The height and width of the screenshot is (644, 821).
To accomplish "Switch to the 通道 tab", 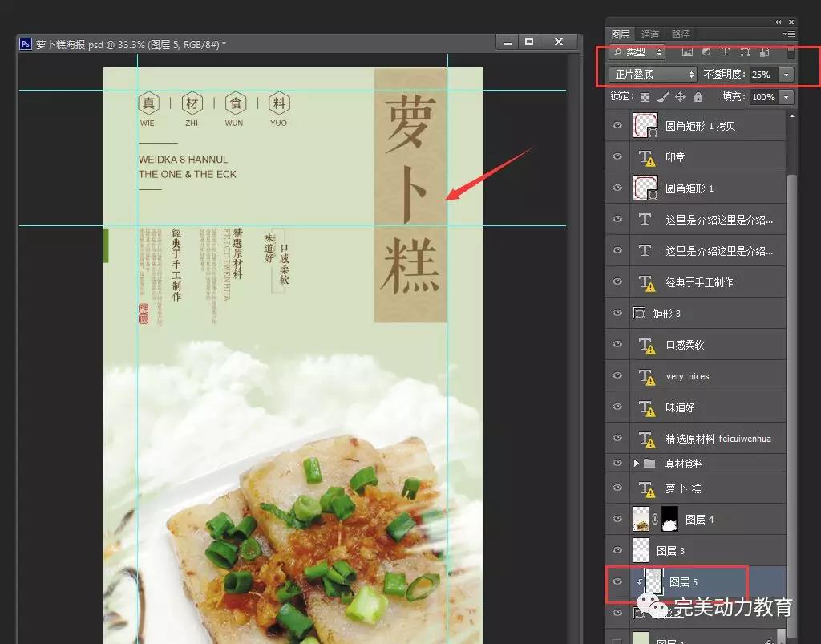I will [649, 34].
